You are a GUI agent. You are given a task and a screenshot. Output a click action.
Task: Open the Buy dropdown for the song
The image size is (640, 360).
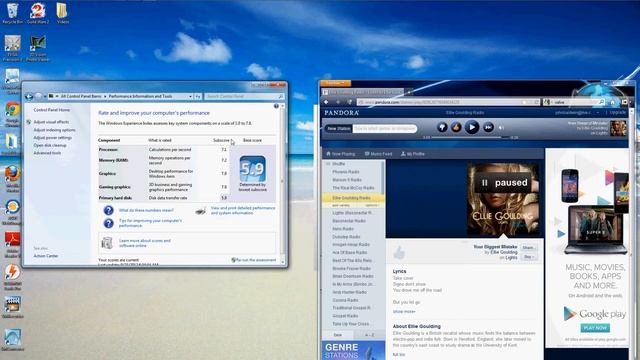[x=529, y=257]
